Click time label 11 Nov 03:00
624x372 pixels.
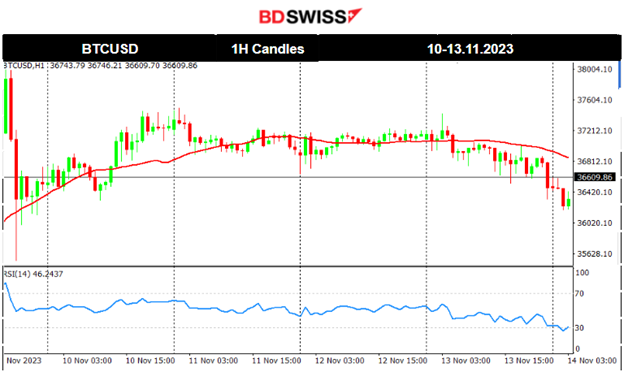point(213,360)
